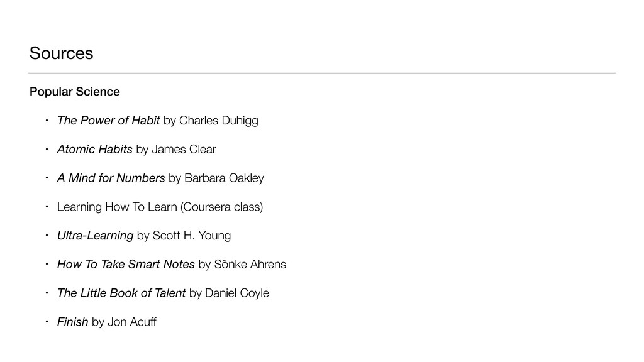The height and width of the screenshot is (362, 644).
Task: Click author name Charles Duhigg
Action: (x=219, y=121)
